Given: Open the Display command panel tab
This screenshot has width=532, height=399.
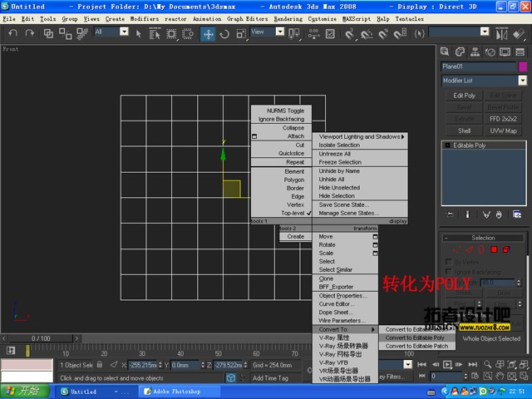Looking at the screenshot, I should (505, 52).
